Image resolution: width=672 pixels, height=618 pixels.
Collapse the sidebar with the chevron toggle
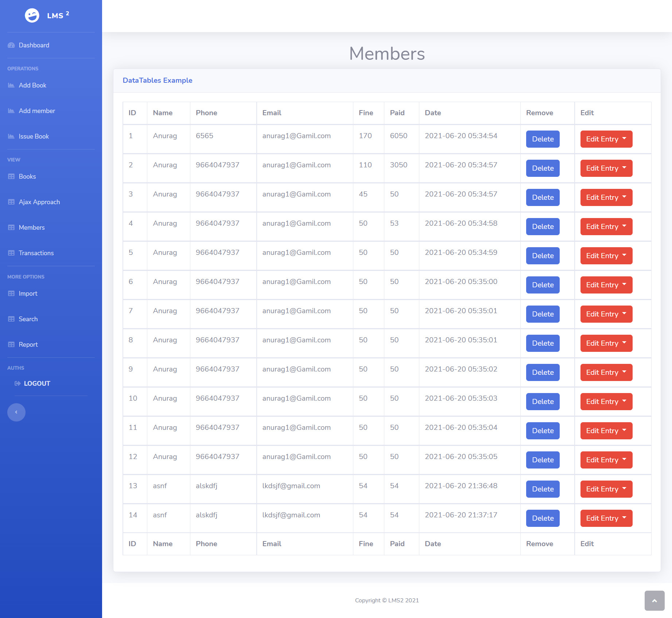[x=16, y=412]
